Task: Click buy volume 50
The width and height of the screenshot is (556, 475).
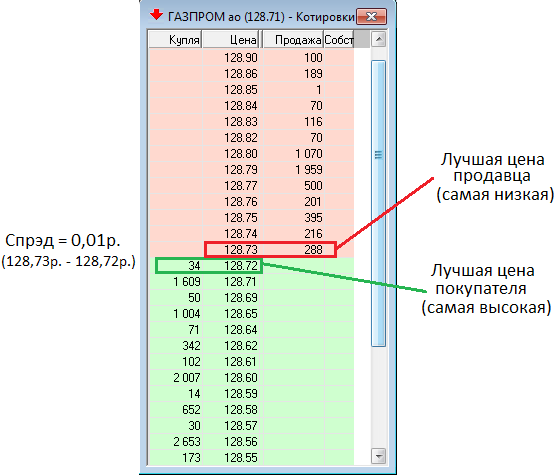Action: (176, 298)
